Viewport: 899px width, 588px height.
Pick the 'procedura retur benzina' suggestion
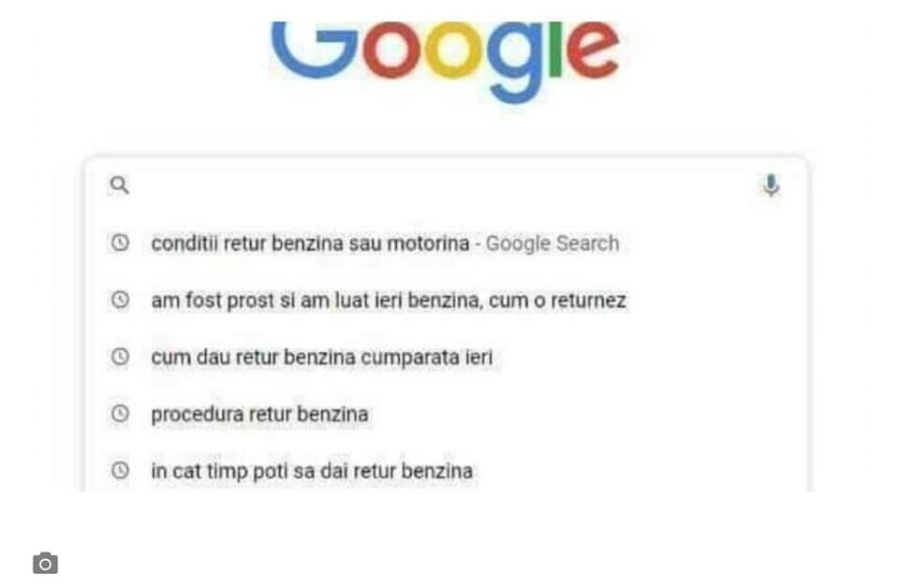259,414
